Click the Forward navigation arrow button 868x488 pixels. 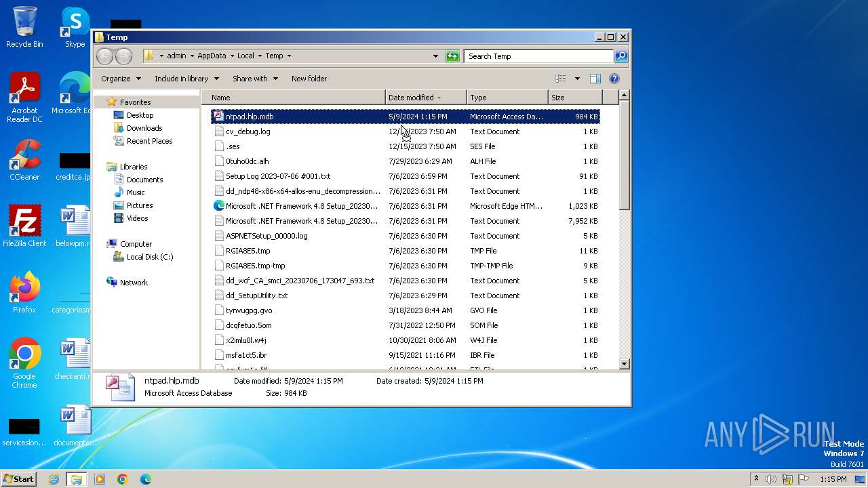click(x=123, y=56)
